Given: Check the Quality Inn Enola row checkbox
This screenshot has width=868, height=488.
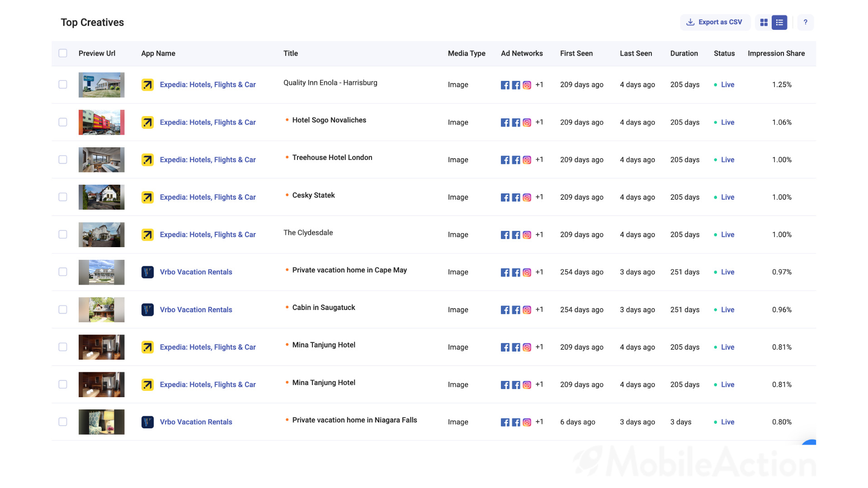Looking at the screenshot, I should tap(63, 84).
